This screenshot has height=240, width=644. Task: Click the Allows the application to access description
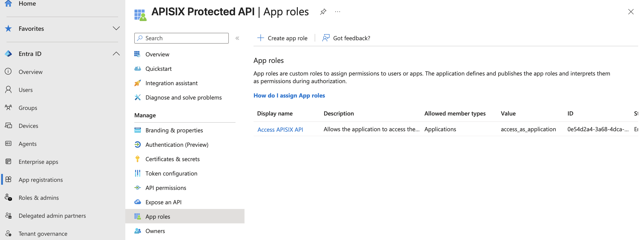(372, 129)
